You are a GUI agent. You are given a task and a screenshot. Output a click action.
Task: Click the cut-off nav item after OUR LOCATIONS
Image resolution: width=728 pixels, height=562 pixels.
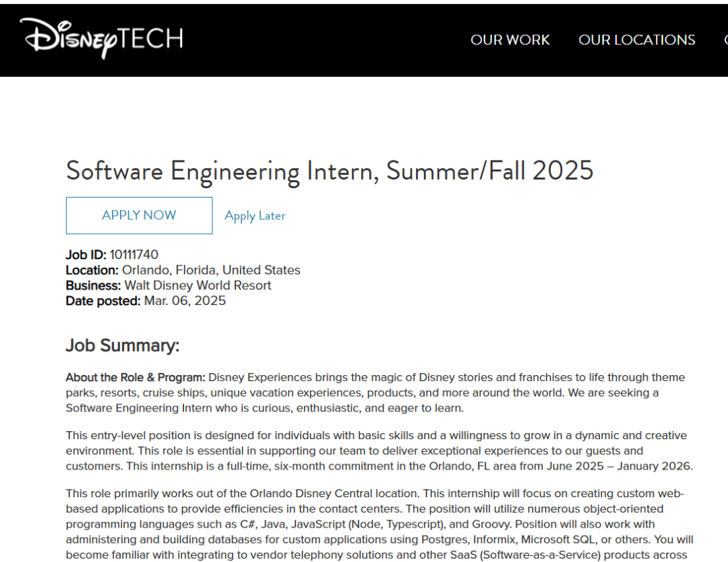(x=726, y=40)
